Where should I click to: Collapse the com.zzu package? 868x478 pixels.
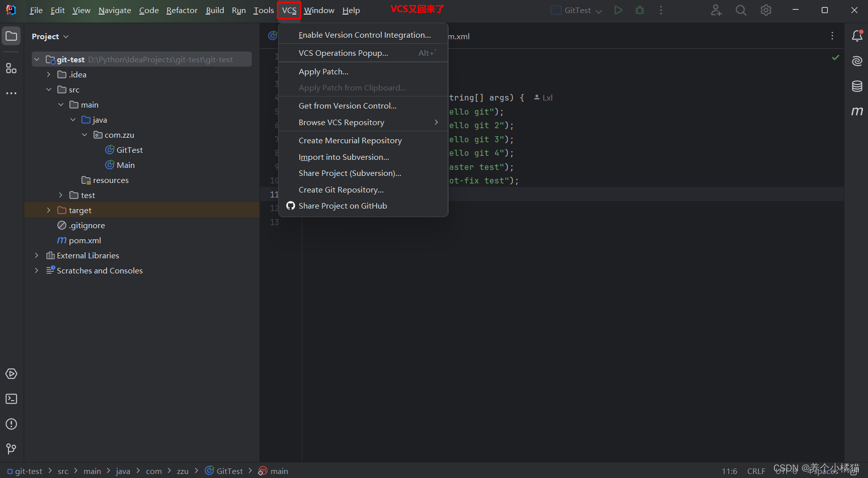(84, 135)
